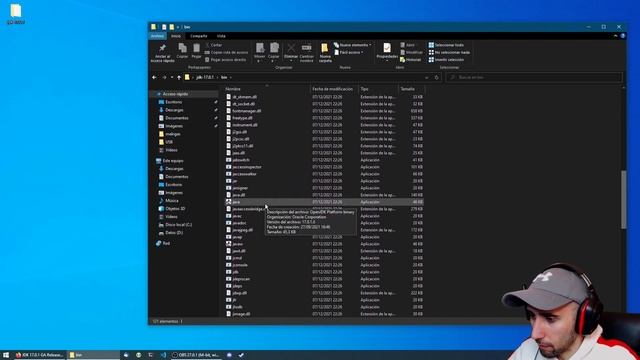Image resolution: width=640 pixels, height=360 pixels.
Task: Sort by Fecha de modificación column header
Action: (x=334, y=89)
